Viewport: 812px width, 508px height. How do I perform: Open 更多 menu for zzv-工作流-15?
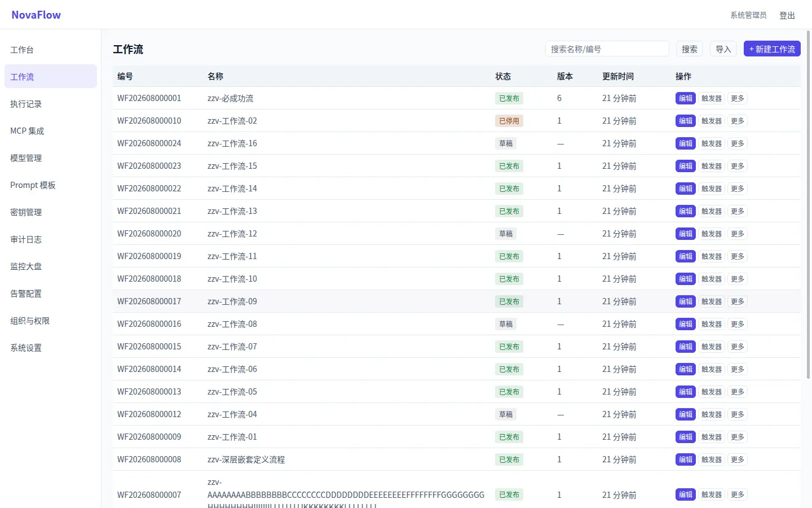click(738, 166)
